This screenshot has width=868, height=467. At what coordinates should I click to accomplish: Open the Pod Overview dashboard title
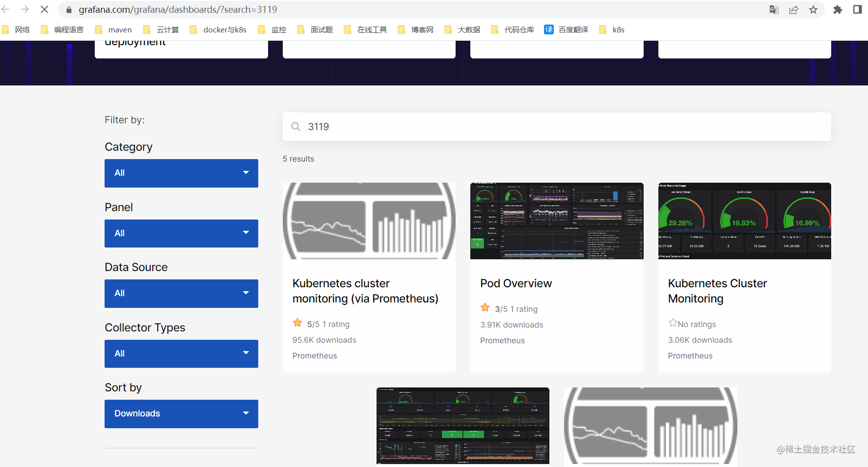(516, 283)
